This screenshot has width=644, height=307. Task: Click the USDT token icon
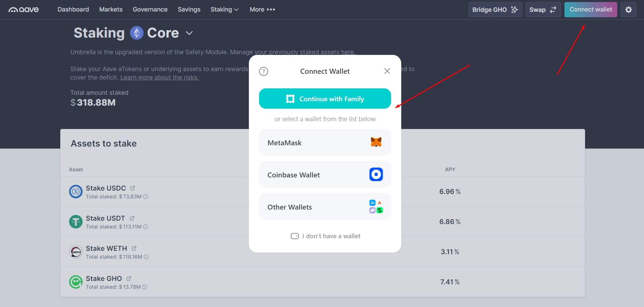76,222
